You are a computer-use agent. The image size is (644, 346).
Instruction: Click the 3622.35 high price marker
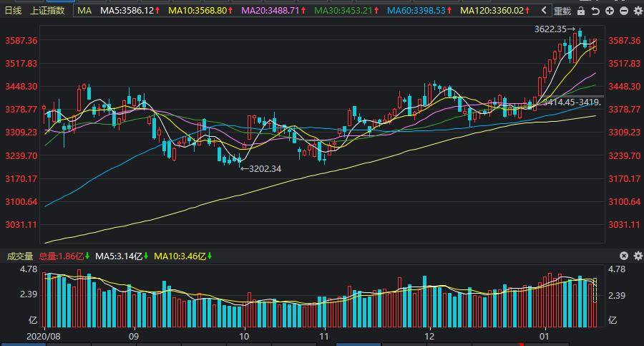click(555, 29)
